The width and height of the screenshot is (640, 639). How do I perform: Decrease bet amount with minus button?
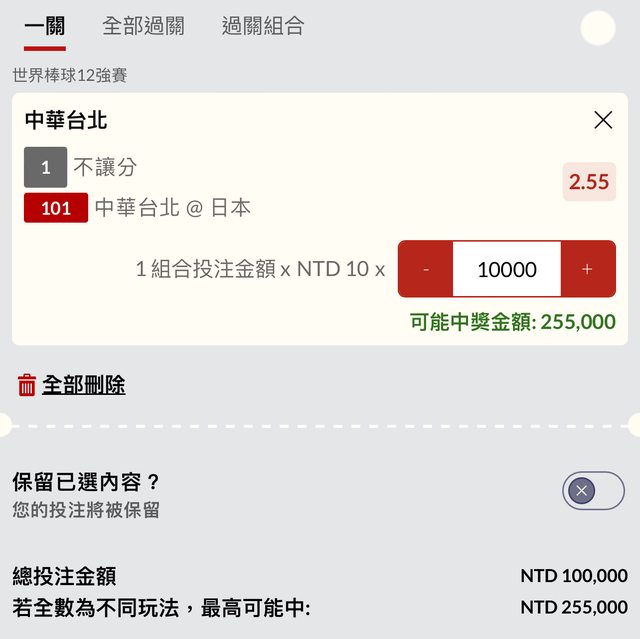point(426,269)
